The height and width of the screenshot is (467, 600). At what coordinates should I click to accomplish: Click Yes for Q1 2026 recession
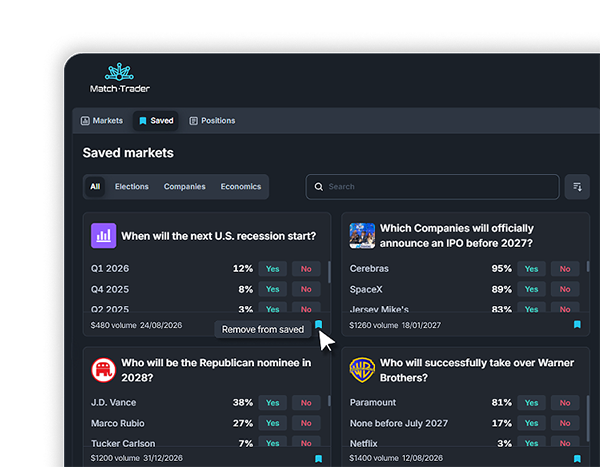point(272,269)
